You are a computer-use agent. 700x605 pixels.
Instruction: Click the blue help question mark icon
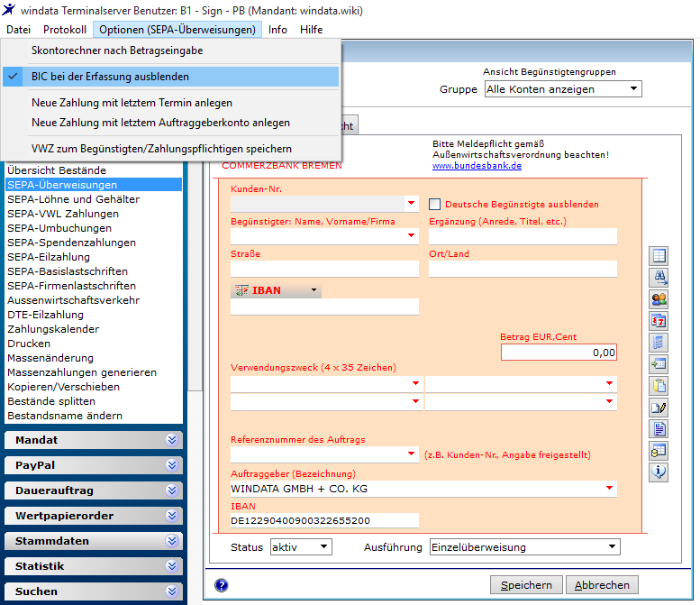point(221,585)
